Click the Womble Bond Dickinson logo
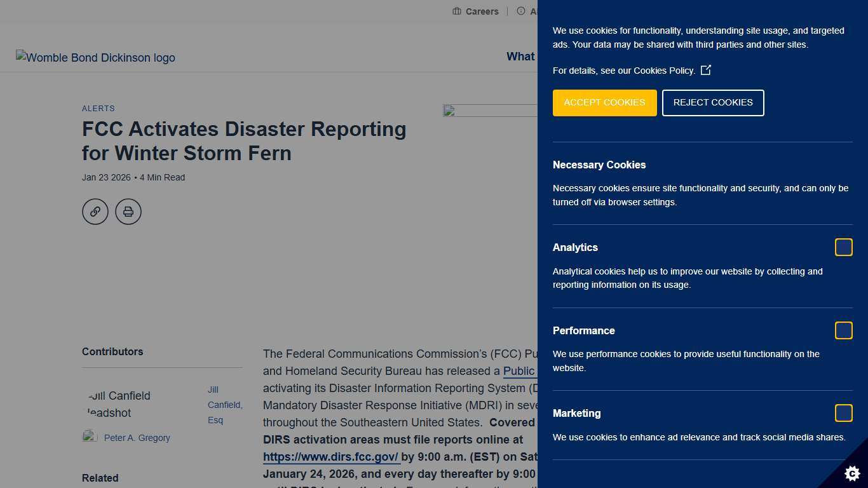The height and width of the screenshot is (488, 868). pos(95,58)
